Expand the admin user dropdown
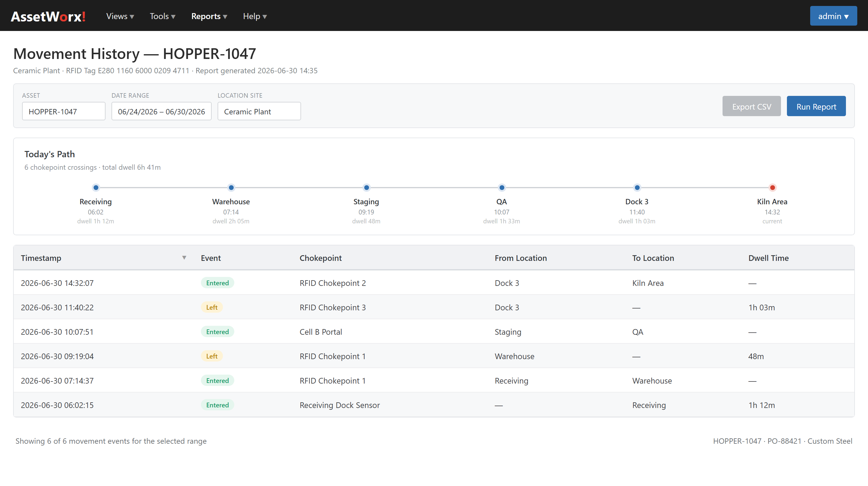The image size is (868, 486). (833, 16)
